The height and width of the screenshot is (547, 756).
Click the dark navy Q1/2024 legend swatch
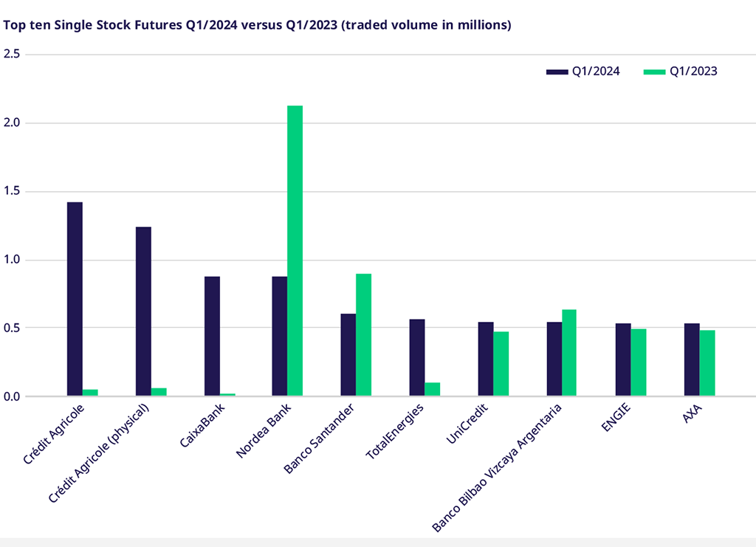coord(557,72)
